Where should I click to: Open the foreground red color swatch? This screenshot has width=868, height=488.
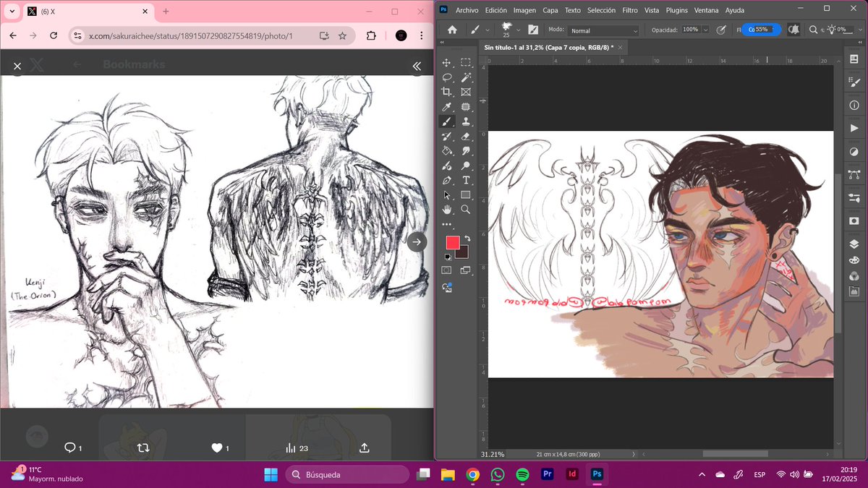[x=453, y=243]
